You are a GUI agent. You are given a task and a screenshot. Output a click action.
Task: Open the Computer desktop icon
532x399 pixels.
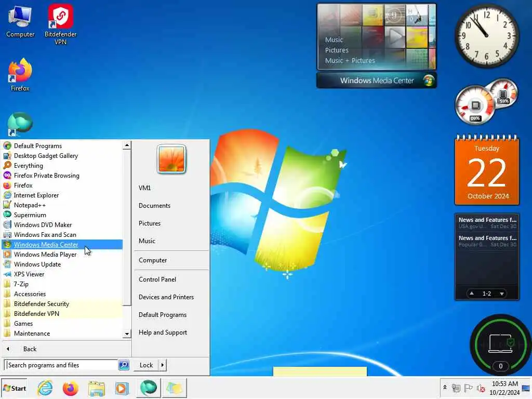(20, 22)
